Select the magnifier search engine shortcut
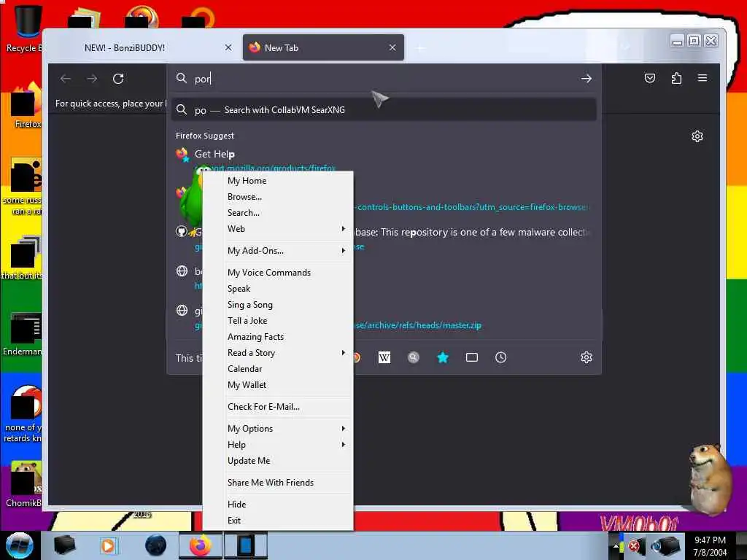 point(414,357)
